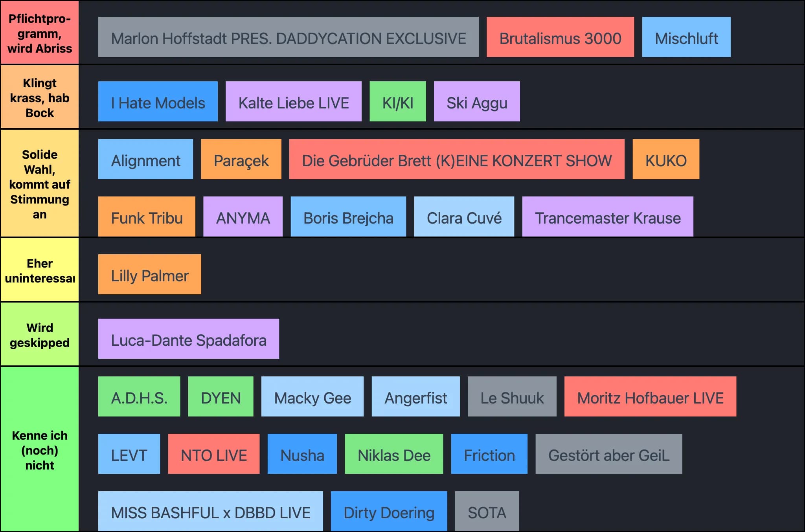Click the Alignment tile
This screenshot has height=532, width=805.
(x=145, y=160)
